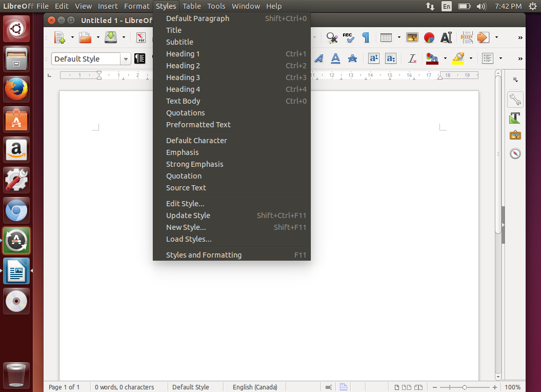This screenshot has width=541, height=392.
Task: Click the zoom slider handle in status bar
Action: tap(464, 387)
